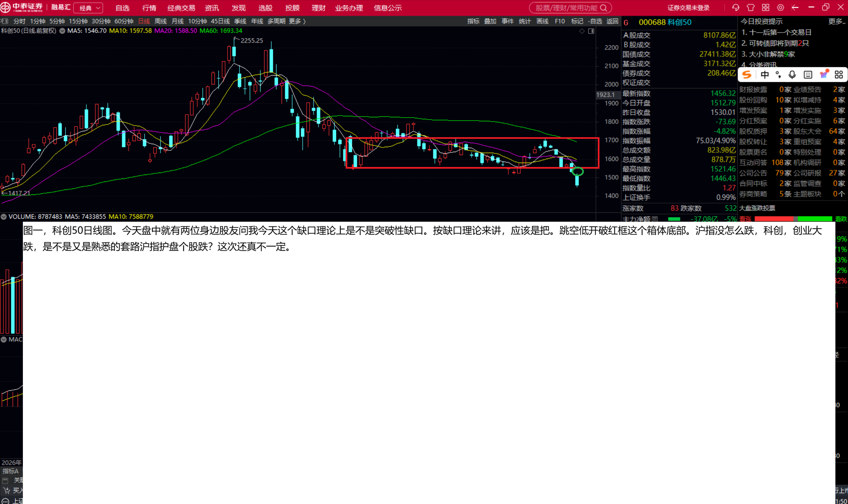Expand MA indicator dropdown next to 科创50(日线,前复权)
This screenshot has height=504, width=848.
62,31
